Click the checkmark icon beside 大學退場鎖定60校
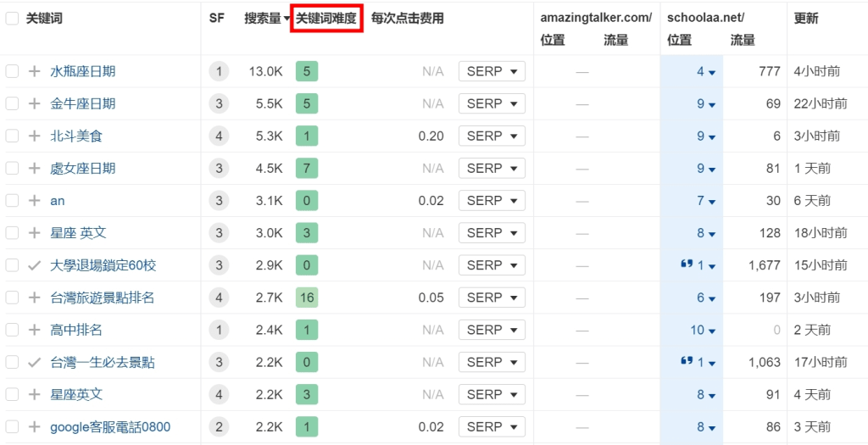 pos(34,265)
